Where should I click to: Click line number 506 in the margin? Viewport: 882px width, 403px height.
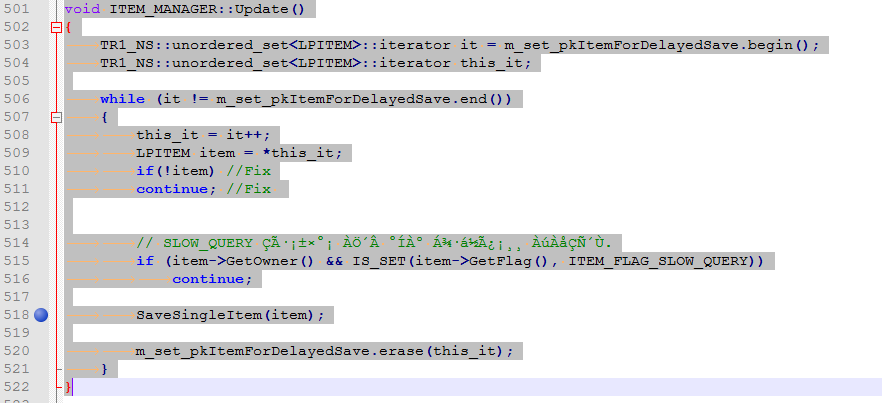coord(17,99)
